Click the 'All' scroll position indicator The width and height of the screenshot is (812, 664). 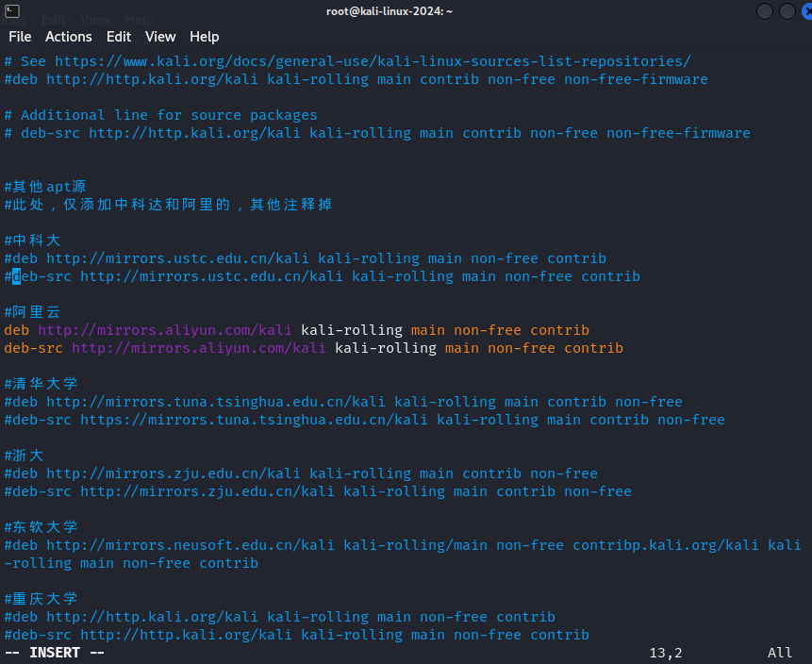(780, 653)
